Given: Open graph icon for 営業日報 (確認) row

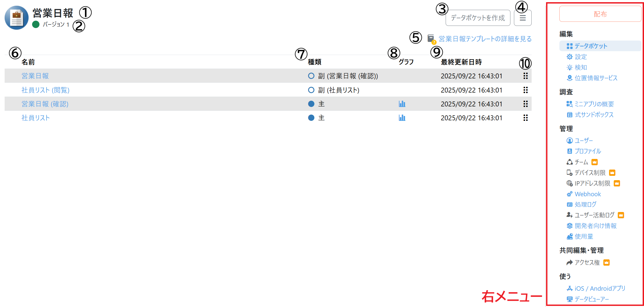Looking at the screenshot, I should coord(402,104).
